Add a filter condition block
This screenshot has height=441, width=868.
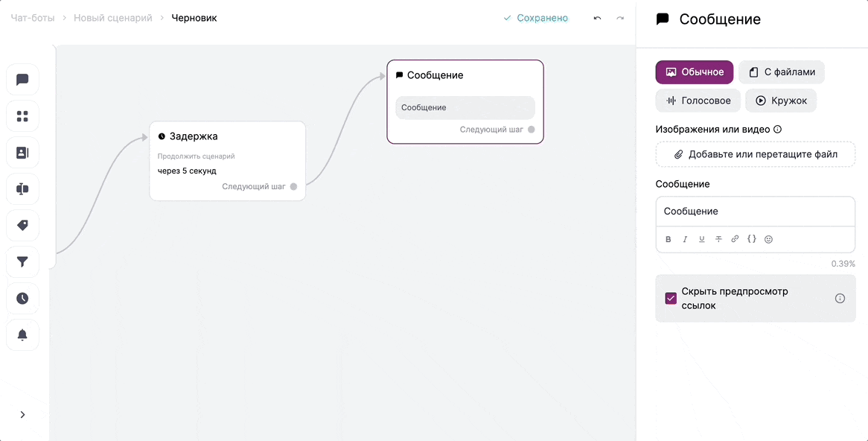click(x=22, y=262)
